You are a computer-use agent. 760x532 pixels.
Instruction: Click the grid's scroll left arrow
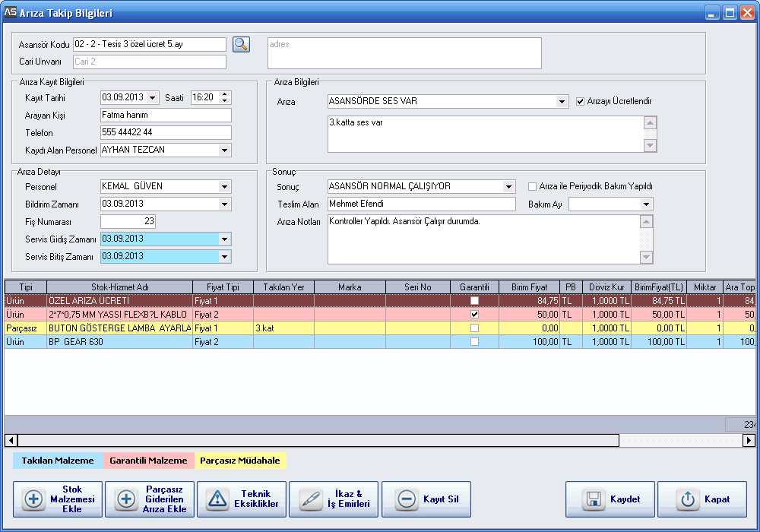(11, 441)
